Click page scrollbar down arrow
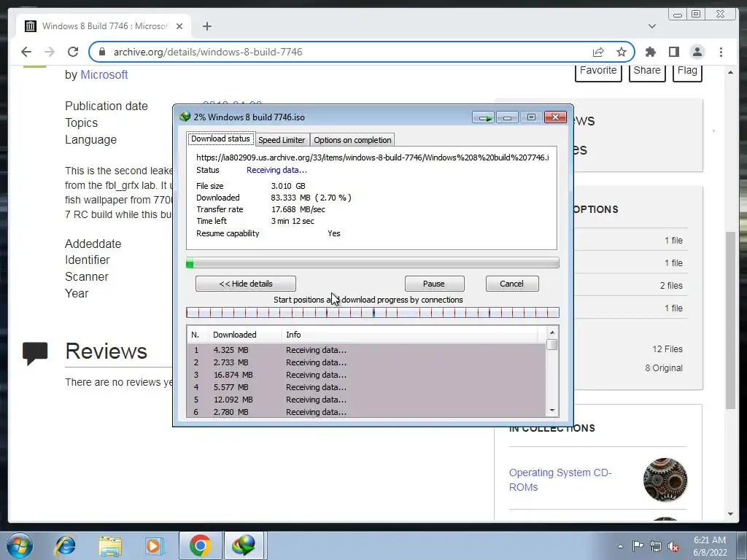Image resolution: width=747 pixels, height=560 pixels. coord(730,514)
